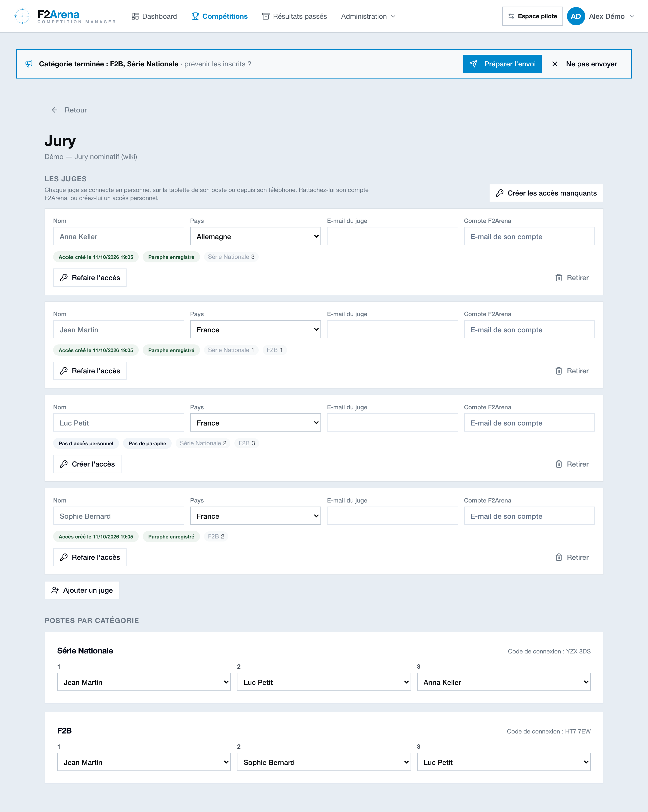Click Jean Martin's E-mail du juge field
Image resolution: width=648 pixels, height=812 pixels.
pos(393,330)
